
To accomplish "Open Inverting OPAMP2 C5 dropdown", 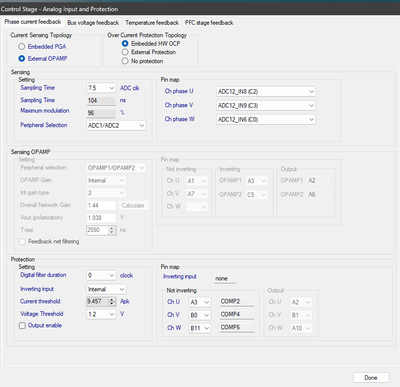I will point(257,195).
